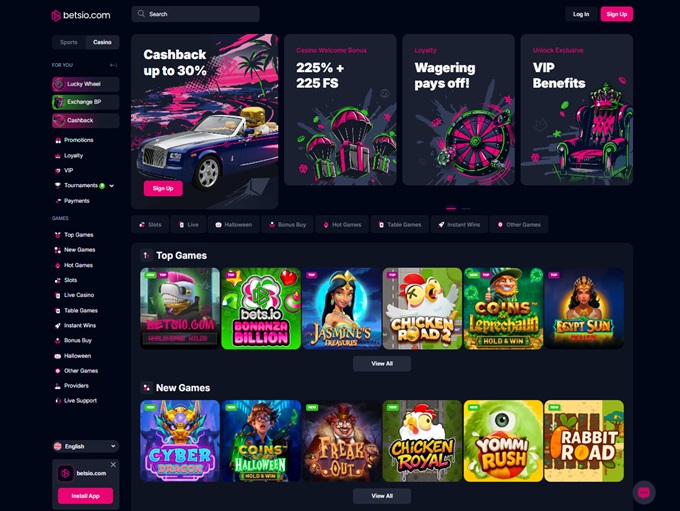
Task: Select the second banner carousel dot
Action: click(x=466, y=209)
